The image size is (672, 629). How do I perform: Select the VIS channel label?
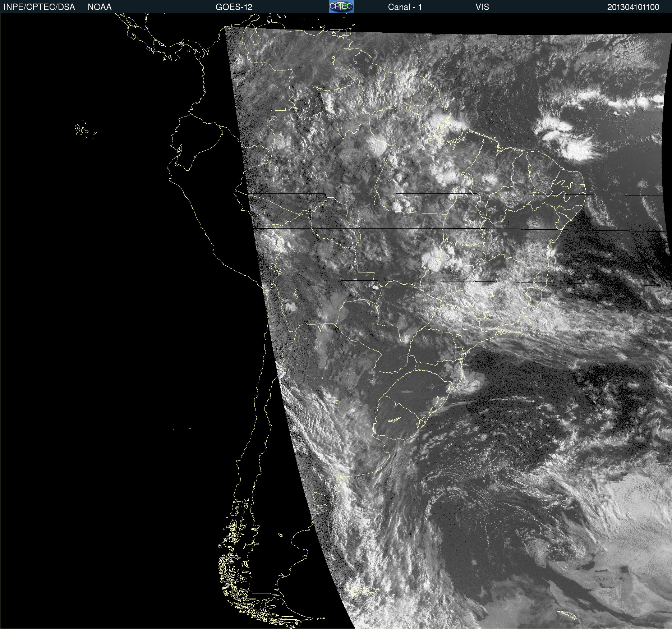[482, 7]
